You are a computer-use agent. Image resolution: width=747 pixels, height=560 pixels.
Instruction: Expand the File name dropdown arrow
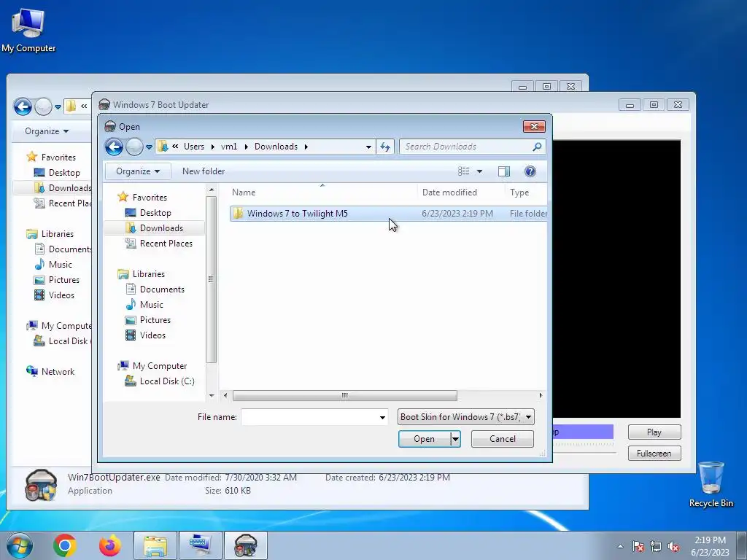click(382, 418)
